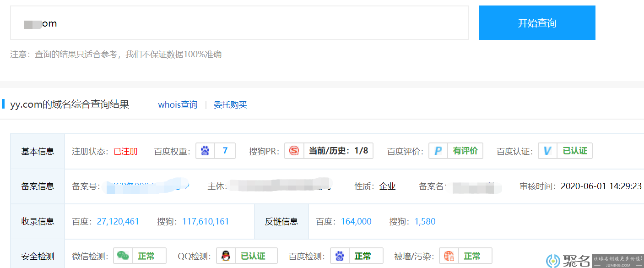Click the Sogou S icon beside 搜狗PR
This screenshot has width=644, height=268.
[x=294, y=151]
